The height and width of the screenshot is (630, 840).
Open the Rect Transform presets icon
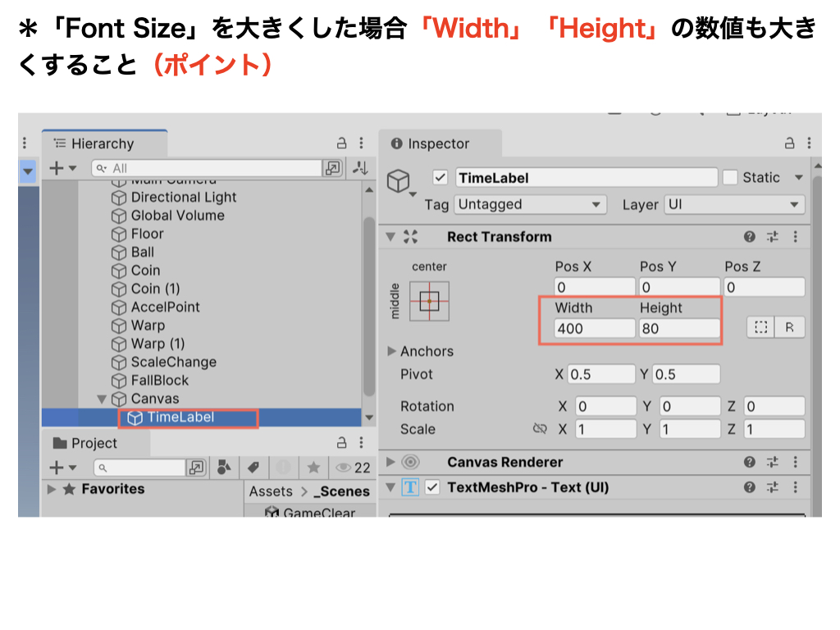772,237
